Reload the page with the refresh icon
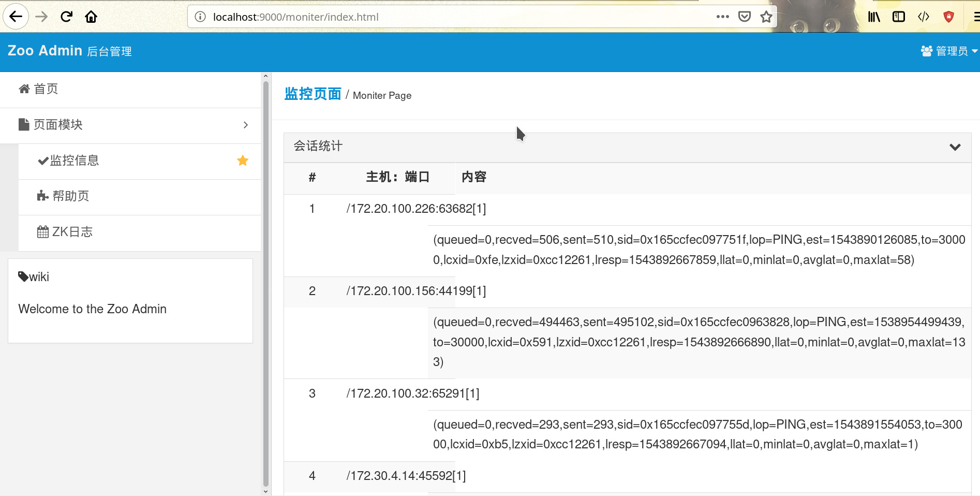The width and height of the screenshot is (980, 496). [66, 17]
